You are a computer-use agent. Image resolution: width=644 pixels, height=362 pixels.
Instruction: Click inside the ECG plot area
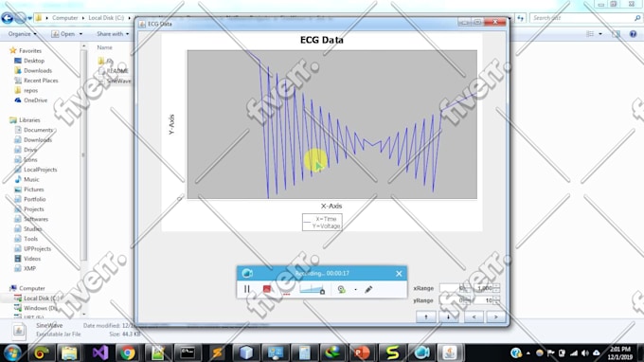click(x=331, y=124)
